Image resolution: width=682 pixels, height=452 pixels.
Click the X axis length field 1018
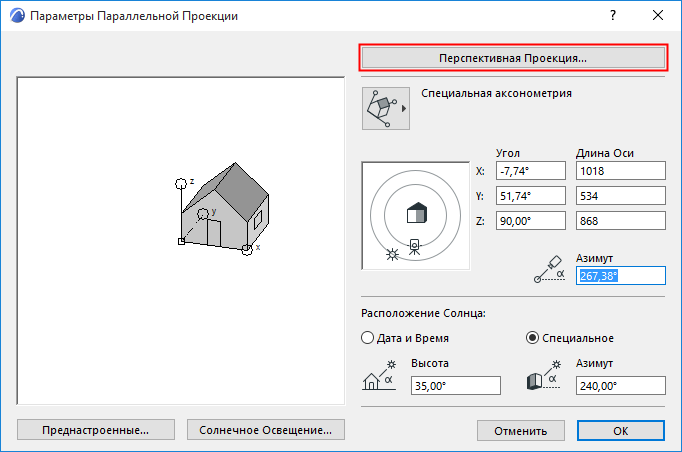pos(621,171)
